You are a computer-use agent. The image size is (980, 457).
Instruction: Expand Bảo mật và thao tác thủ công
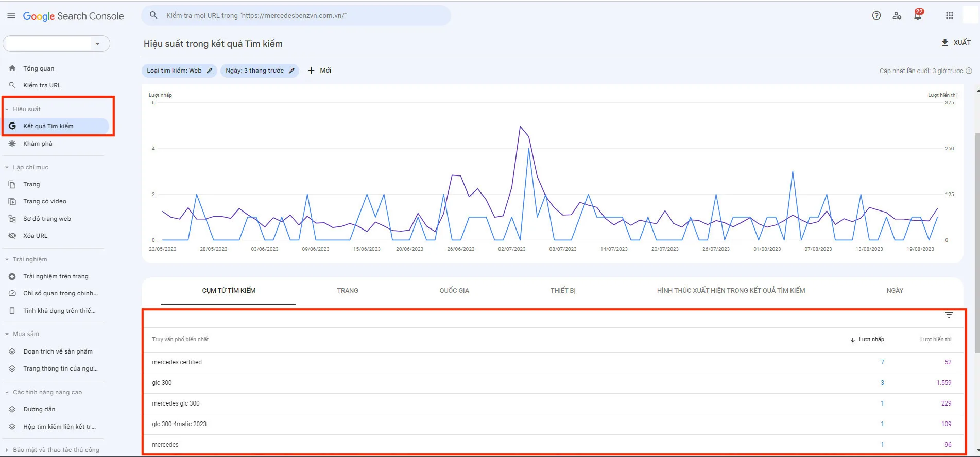(7, 450)
